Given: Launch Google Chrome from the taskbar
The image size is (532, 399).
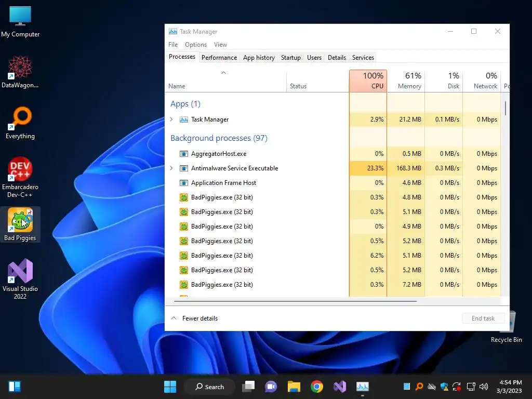Looking at the screenshot, I should tap(316, 387).
